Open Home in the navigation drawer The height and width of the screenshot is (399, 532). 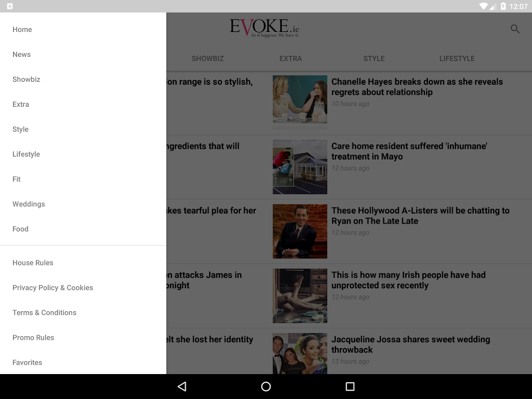pyautogui.click(x=83, y=29)
